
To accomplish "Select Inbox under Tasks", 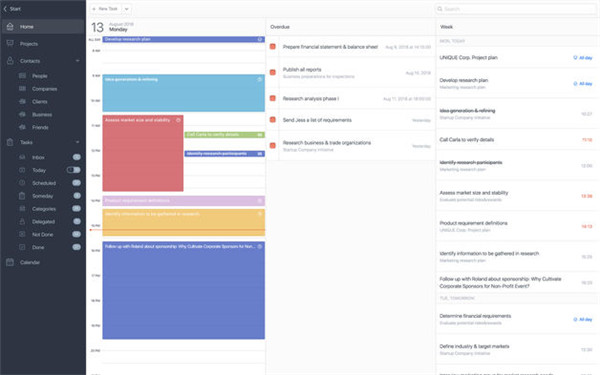I will pos(38,157).
